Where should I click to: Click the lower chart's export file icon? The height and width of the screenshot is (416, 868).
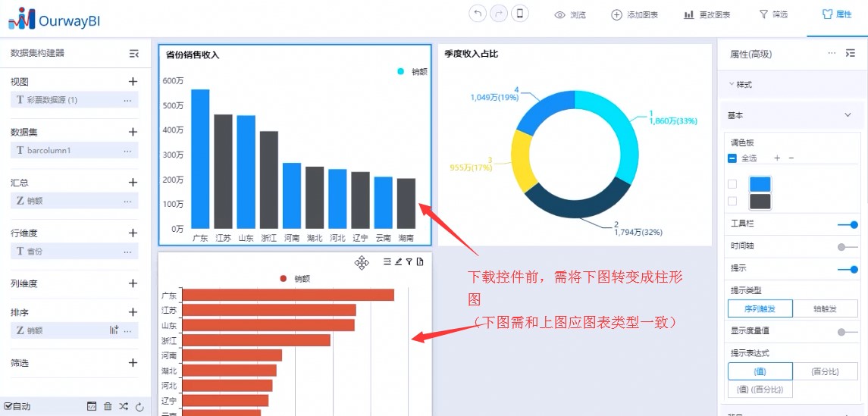click(x=420, y=261)
